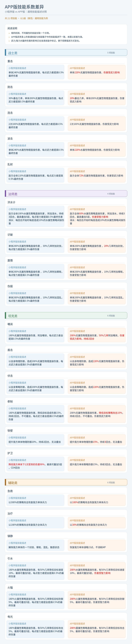
Task: Click the '盾击' skill name
Action: click(10, 350)
